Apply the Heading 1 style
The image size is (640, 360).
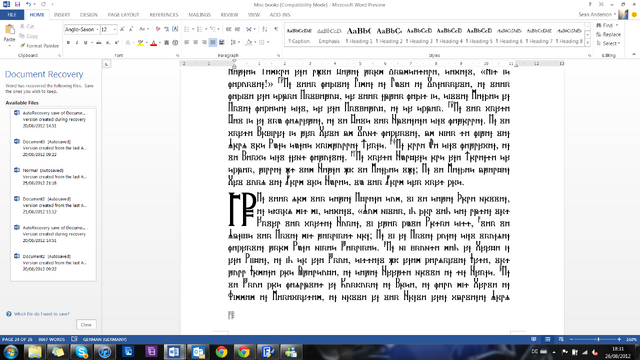359,35
